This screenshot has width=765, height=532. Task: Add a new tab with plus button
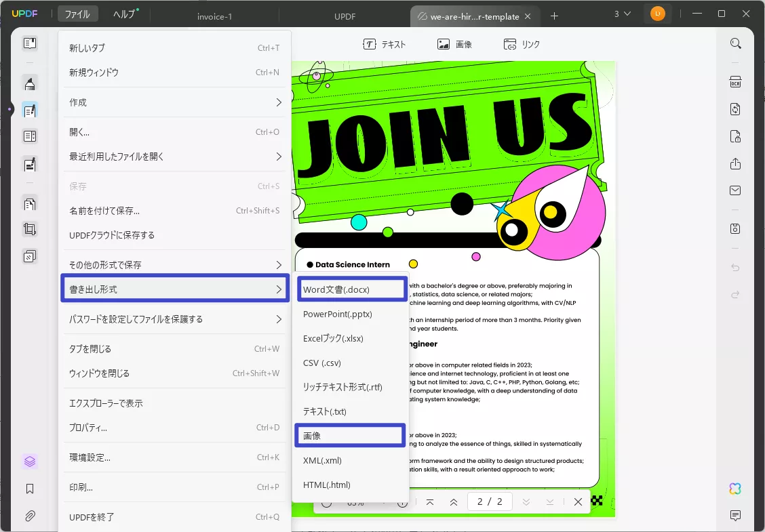(x=554, y=16)
